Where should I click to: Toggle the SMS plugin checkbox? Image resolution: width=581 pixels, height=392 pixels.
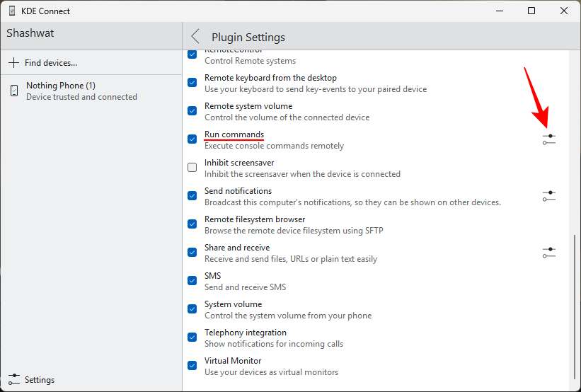192,281
